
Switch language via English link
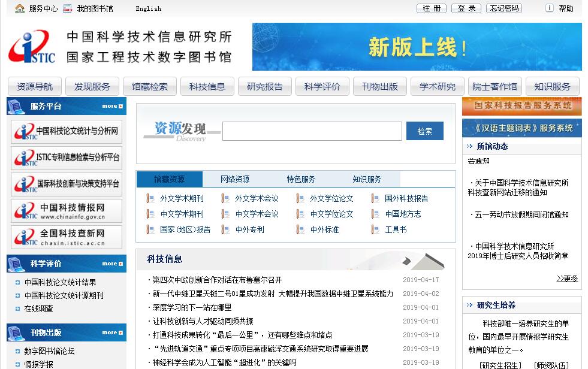pyautogui.click(x=148, y=8)
